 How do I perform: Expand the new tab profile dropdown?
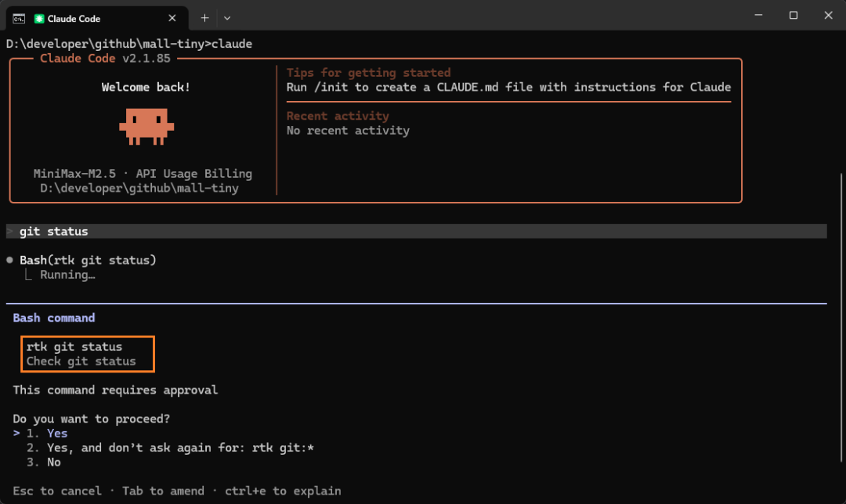[227, 18]
